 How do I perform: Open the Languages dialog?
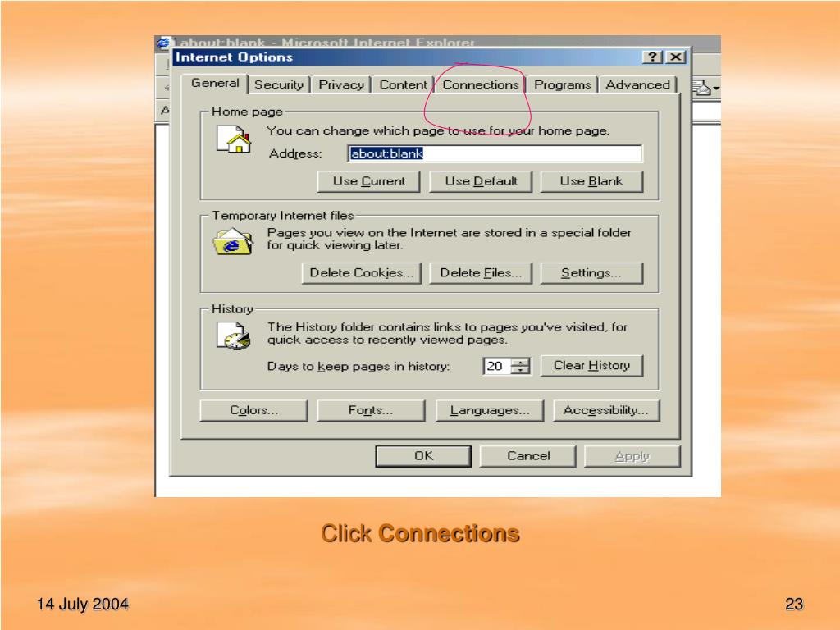click(490, 410)
